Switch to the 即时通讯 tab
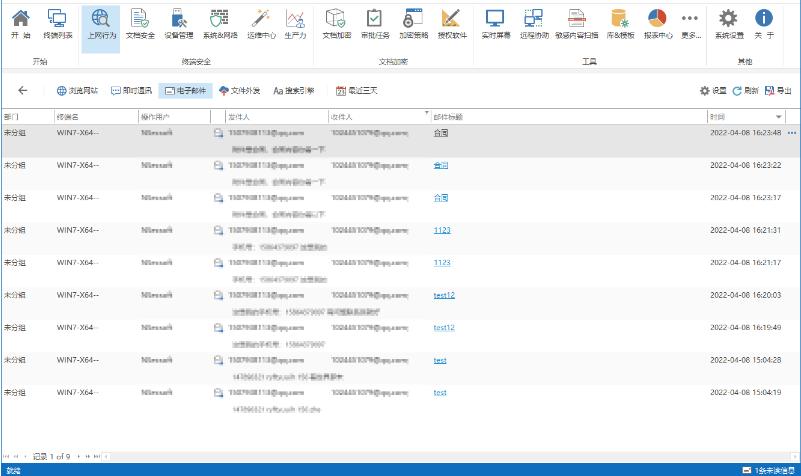The height and width of the screenshot is (476, 801). coord(132,90)
